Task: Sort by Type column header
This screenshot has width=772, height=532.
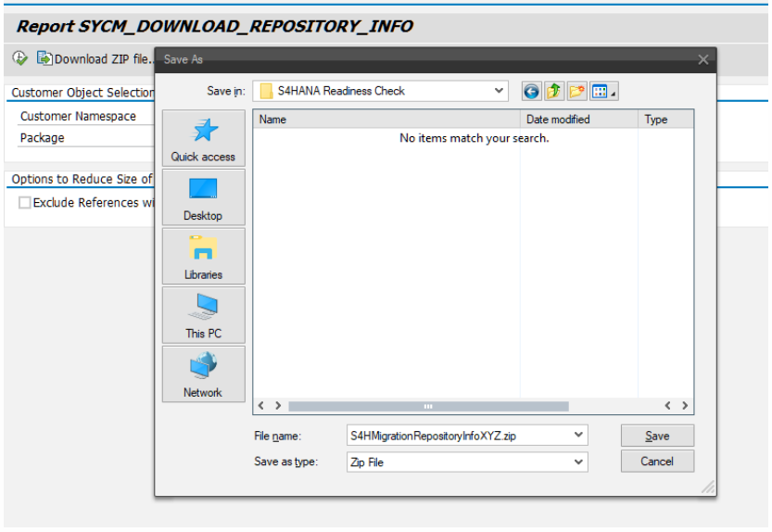Action: [665, 120]
